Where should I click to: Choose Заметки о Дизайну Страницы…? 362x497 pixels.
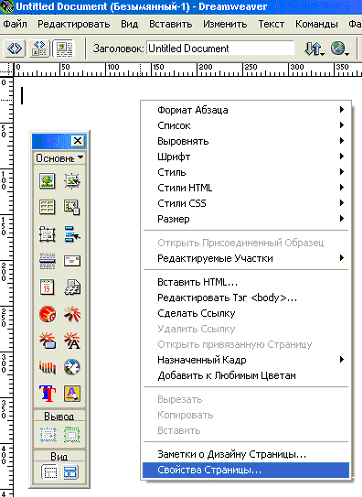[246, 454]
